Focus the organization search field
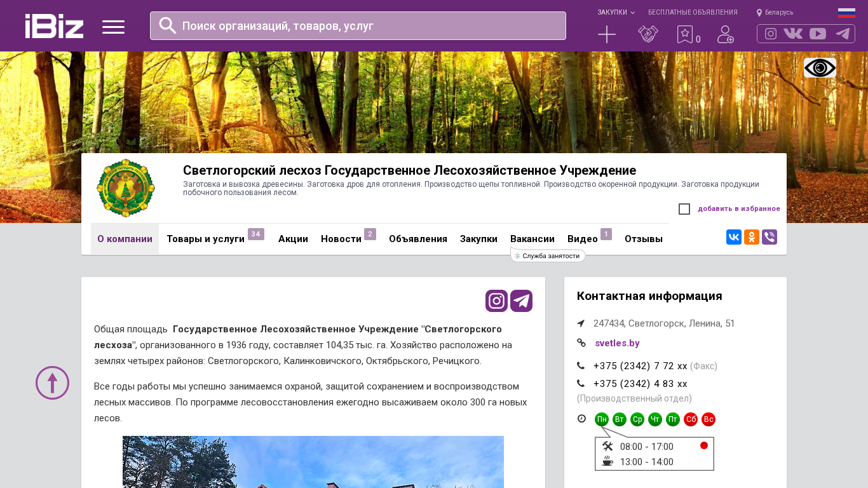Viewport: 868px width, 488px height. coord(358,25)
